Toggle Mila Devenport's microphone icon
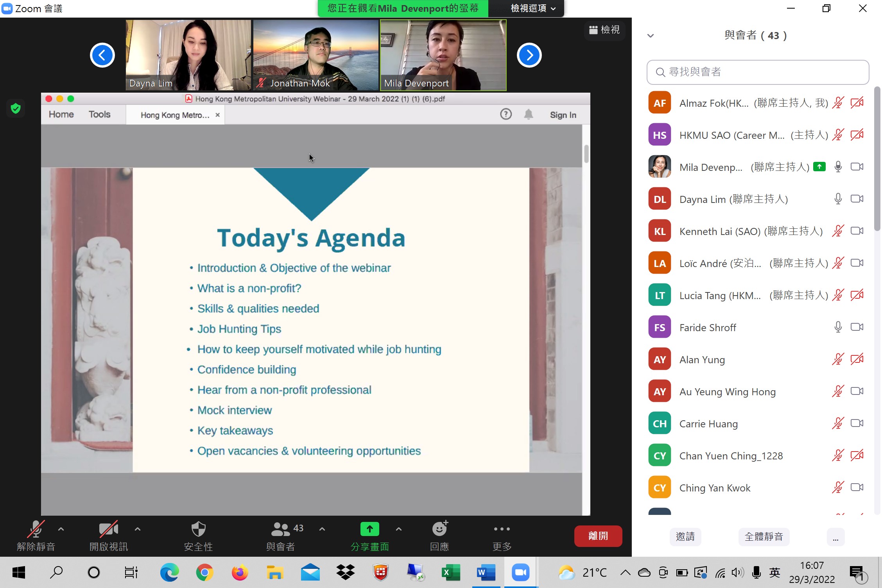 coord(838,167)
